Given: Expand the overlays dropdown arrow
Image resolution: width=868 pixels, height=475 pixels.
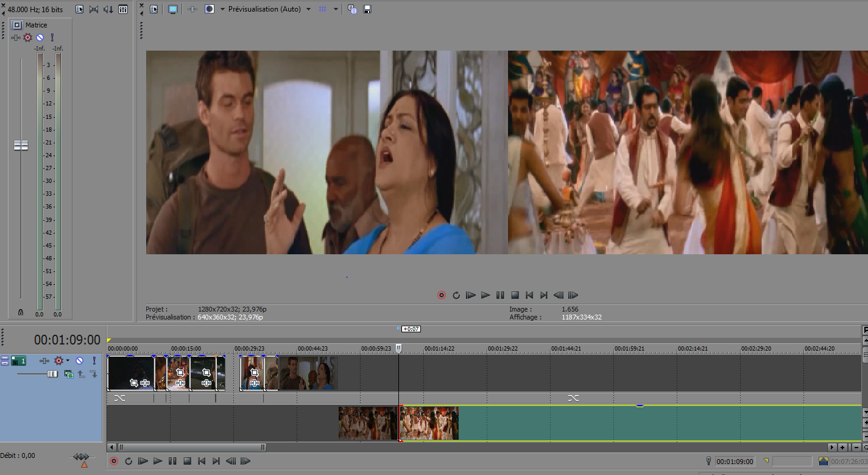Looking at the screenshot, I should point(336,9).
